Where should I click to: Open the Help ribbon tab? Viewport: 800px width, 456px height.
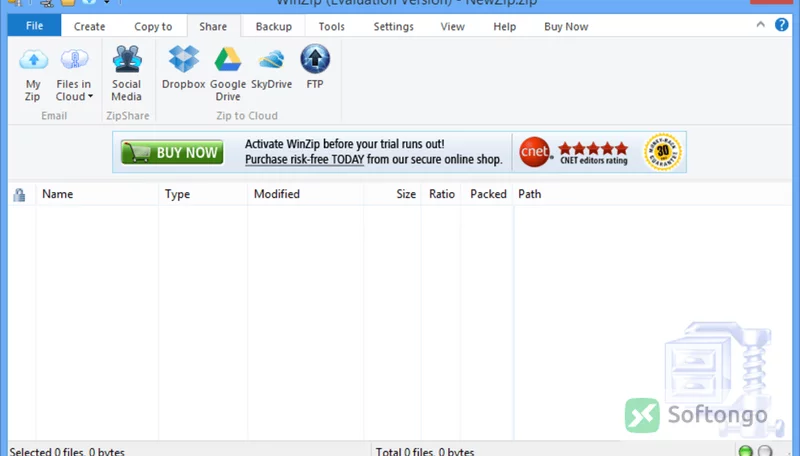(505, 27)
